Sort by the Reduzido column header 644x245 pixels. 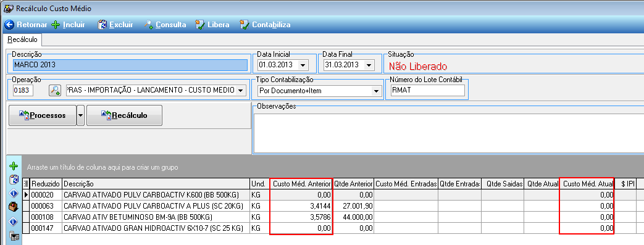pos(46,184)
